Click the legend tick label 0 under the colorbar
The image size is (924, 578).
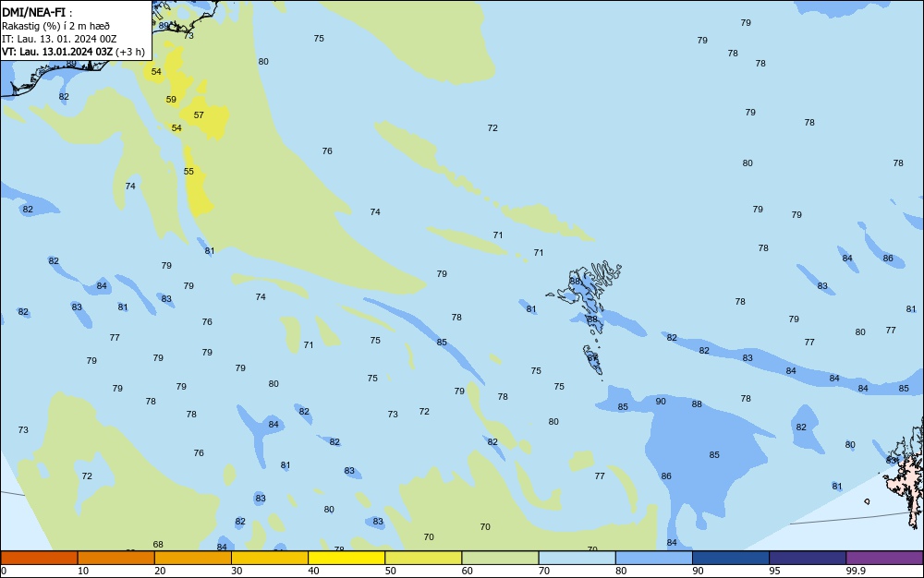[x=4, y=571]
